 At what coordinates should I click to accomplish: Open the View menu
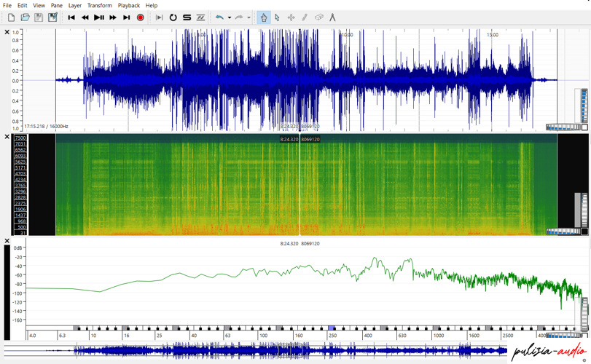tap(39, 5)
